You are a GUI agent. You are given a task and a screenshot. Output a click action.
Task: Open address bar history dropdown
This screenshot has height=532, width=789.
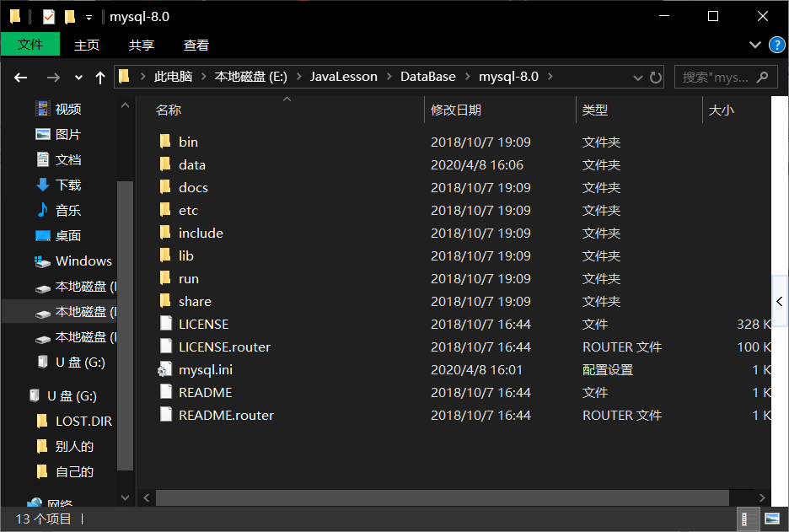click(637, 78)
